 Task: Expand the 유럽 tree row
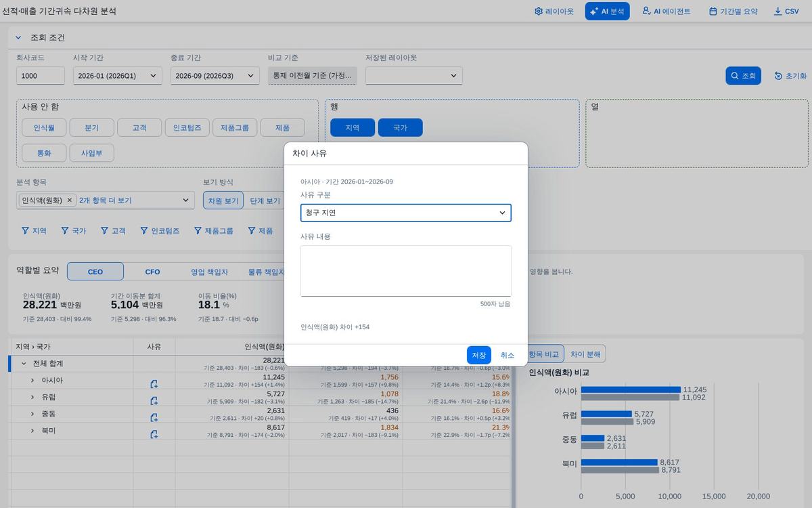(32, 397)
